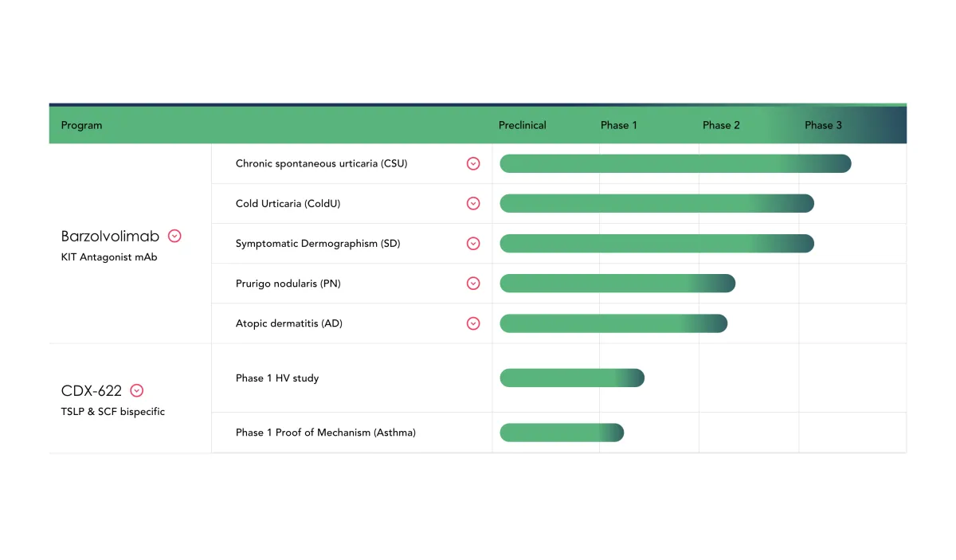Click the Cold Urticaria (ColdU) label text
The width and height of the screenshot is (956, 560).
[x=288, y=203]
